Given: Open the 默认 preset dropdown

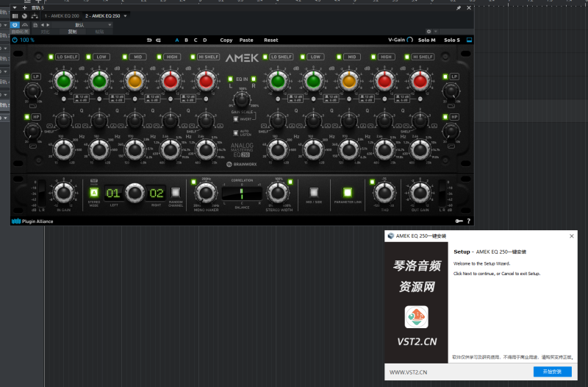Looking at the screenshot, I should click(x=80, y=25).
